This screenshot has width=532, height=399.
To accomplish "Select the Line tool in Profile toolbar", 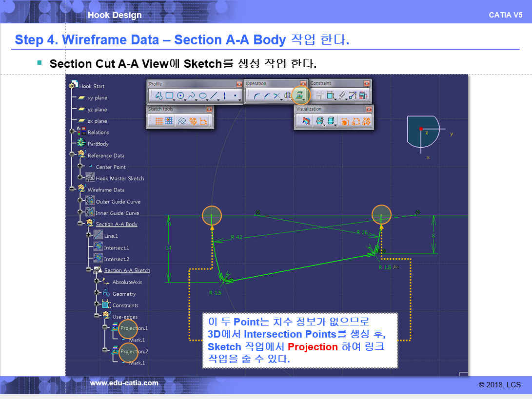I will [x=214, y=96].
